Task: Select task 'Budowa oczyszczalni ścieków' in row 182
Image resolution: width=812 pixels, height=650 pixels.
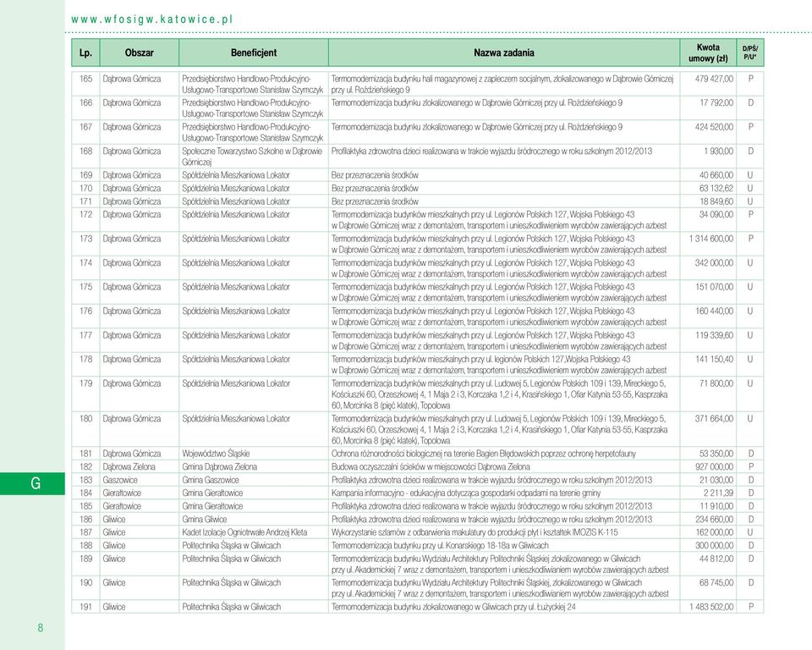Action: (431, 466)
